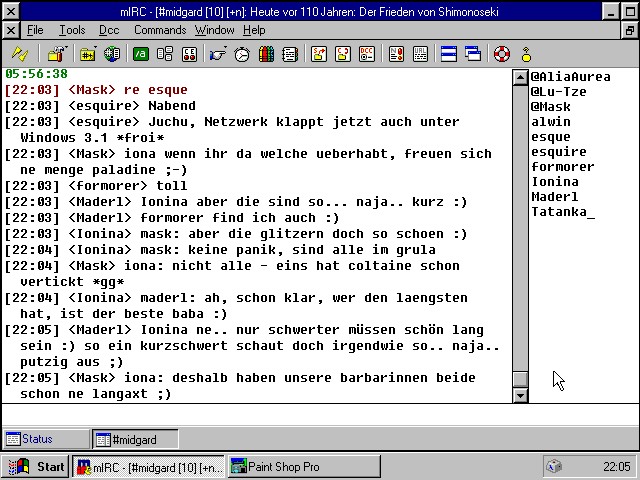
Task: Click the chat scrollbar down arrow
Action: 520,395
